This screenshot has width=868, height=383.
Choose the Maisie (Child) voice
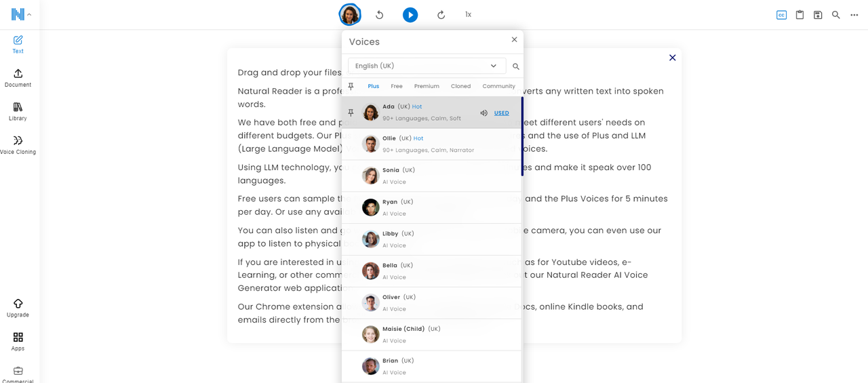[431, 335]
